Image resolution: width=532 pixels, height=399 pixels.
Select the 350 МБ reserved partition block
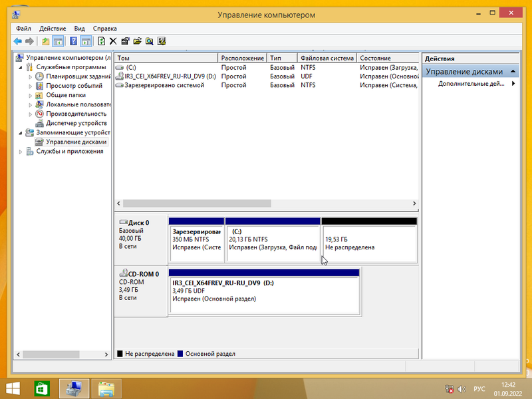click(196, 240)
